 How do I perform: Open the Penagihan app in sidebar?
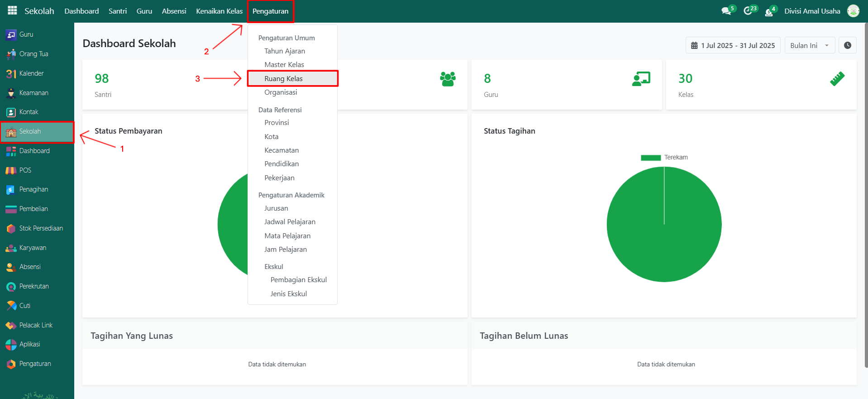click(33, 189)
